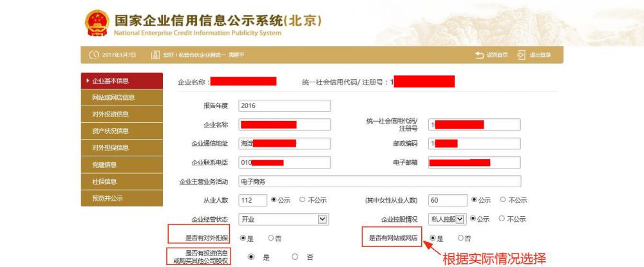Click the 报告年度 input field
The image size is (644, 267).
click(284, 106)
